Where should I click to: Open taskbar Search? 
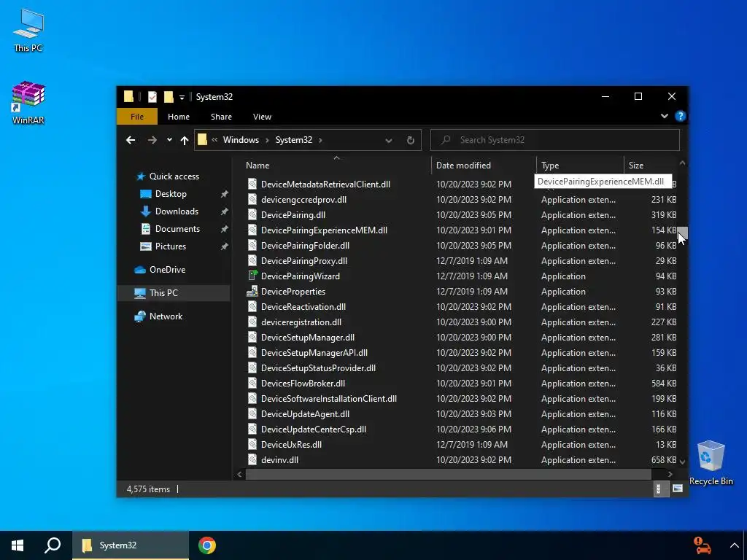click(x=53, y=545)
